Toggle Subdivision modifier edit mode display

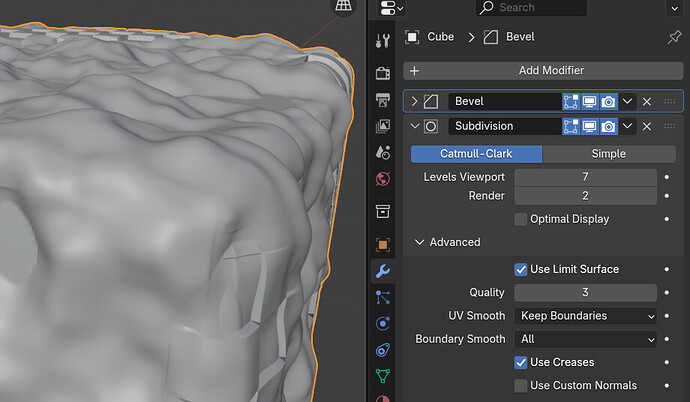(x=571, y=127)
